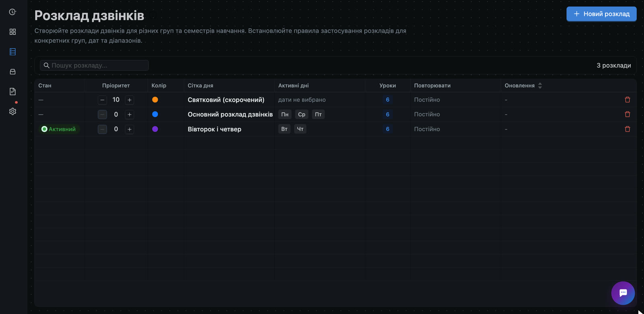Toggle the Активний status badge
Viewport: 644px width, 314px height.
(x=59, y=129)
